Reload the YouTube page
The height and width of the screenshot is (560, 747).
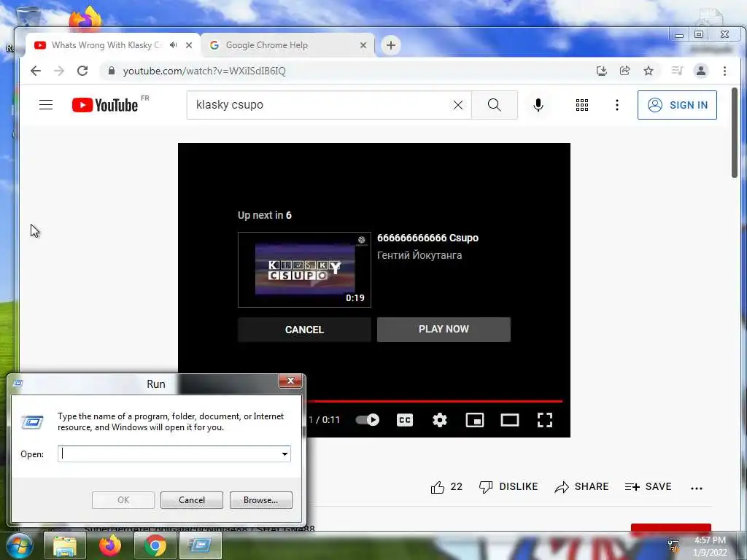(x=82, y=71)
